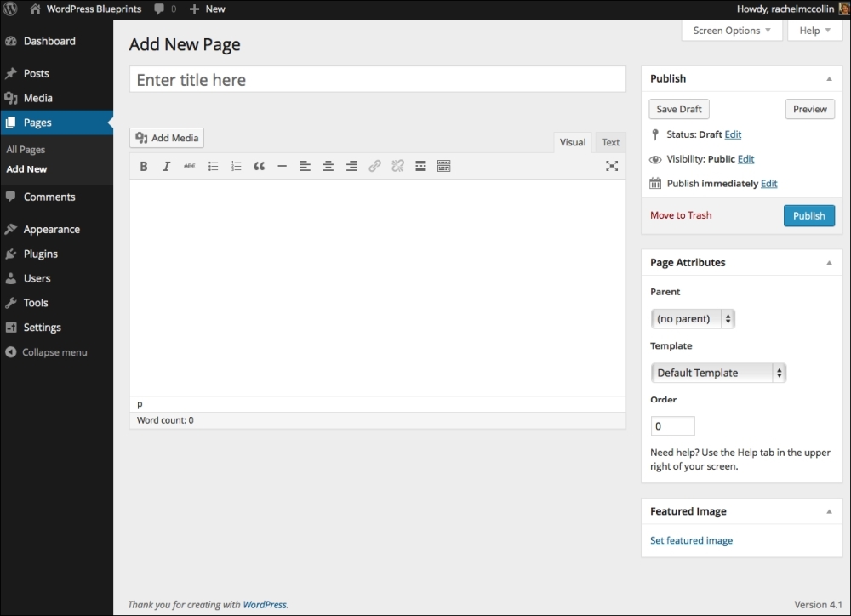Open the Comments menu
This screenshot has height=616, width=851.
pyautogui.click(x=56, y=197)
